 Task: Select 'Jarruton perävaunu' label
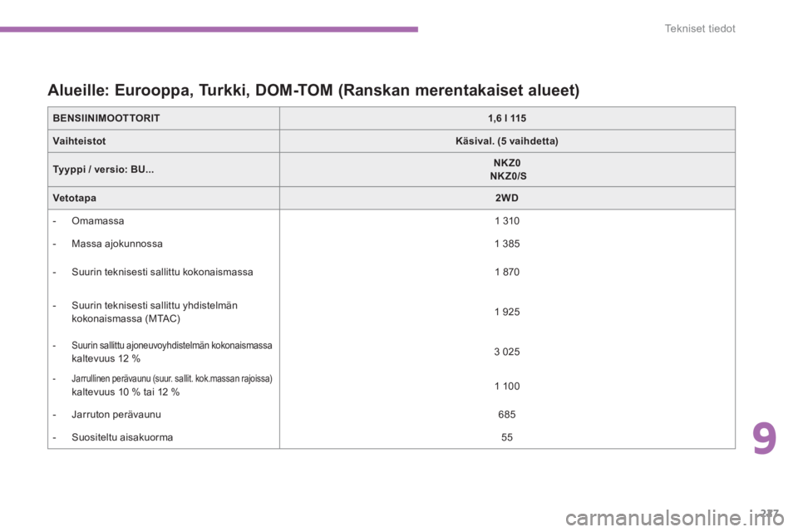pyautogui.click(x=116, y=415)
